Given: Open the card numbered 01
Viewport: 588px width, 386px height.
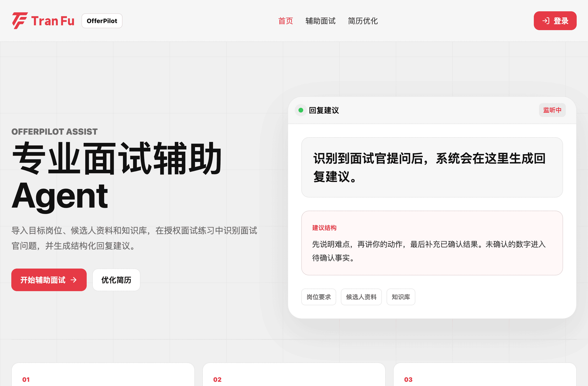Looking at the screenshot, I should click(103, 374).
